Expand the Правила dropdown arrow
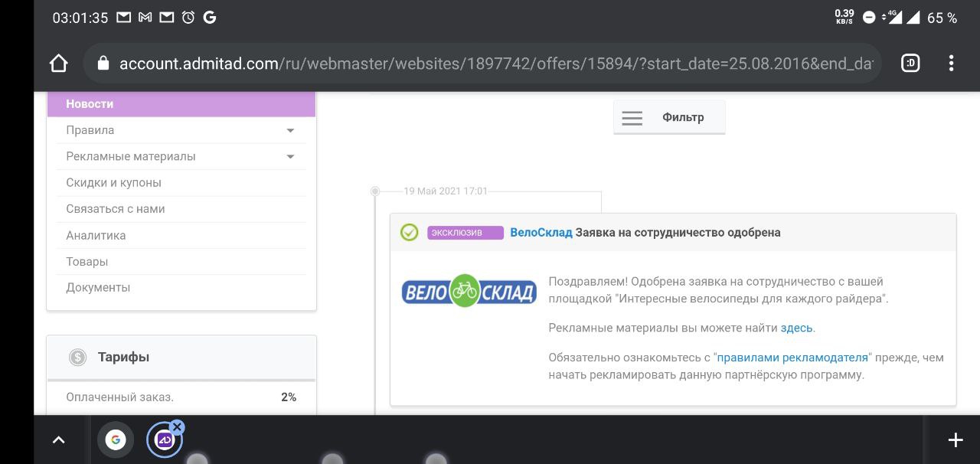Viewport: 980px width, 464px height. pyautogui.click(x=290, y=131)
